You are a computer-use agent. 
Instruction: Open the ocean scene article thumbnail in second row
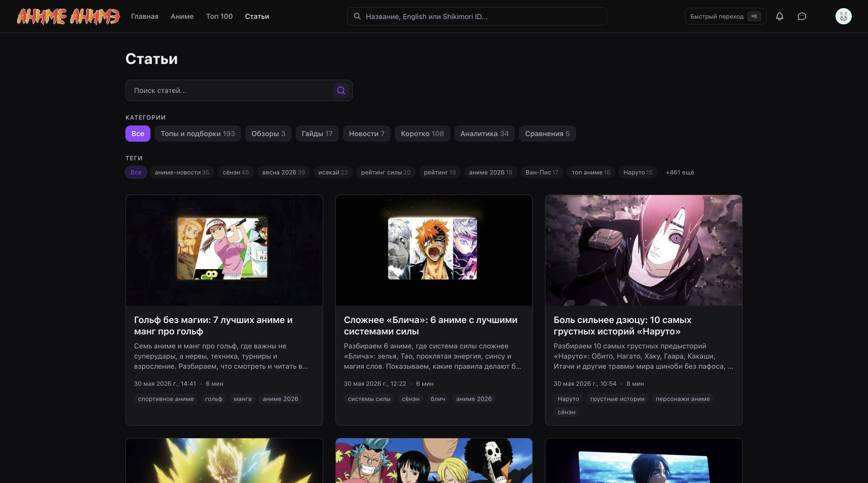(x=644, y=461)
